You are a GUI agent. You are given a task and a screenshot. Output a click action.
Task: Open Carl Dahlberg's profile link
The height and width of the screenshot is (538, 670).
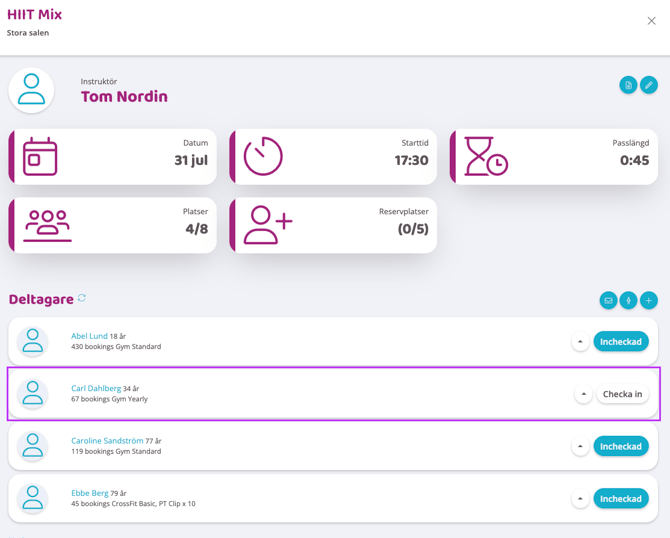click(96, 388)
